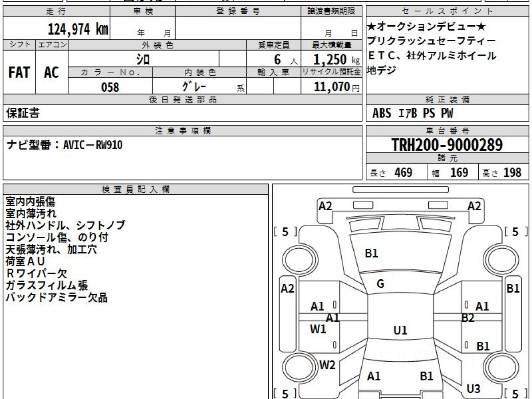Click the 輸入車 header cell
The height and width of the screenshot is (399, 532).
[x=273, y=72]
